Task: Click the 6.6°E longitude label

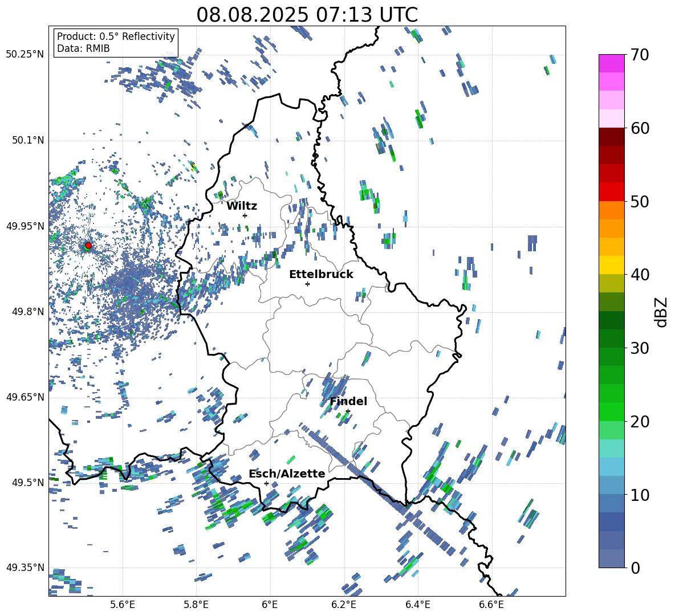Action: [491, 605]
